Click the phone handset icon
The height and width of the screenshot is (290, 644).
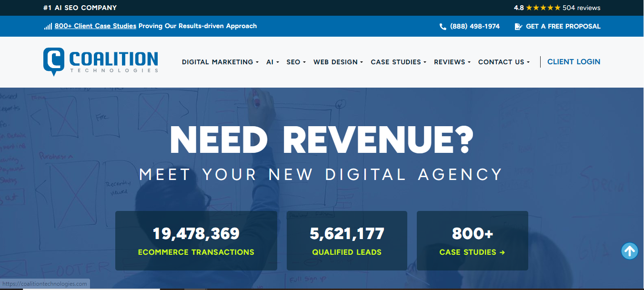coord(443,27)
